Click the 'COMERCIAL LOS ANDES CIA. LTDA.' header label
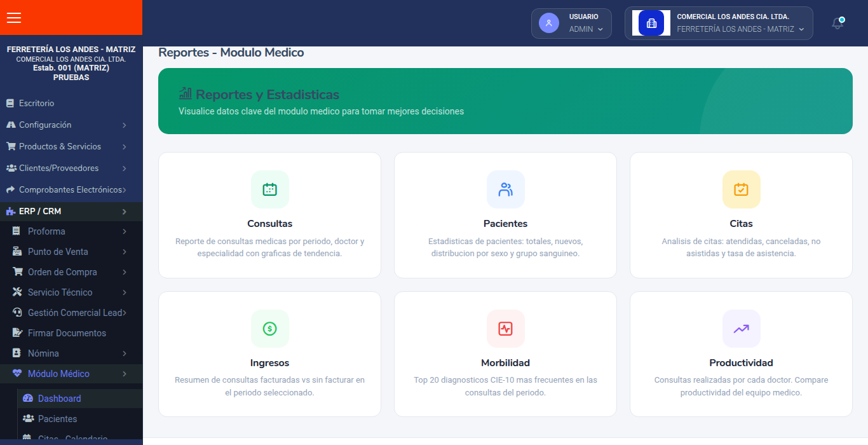 pos(733,17)
